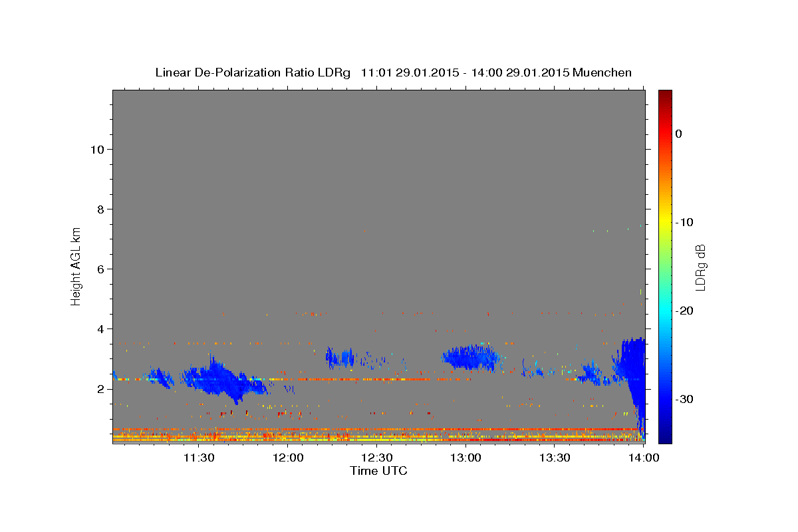This screenshot has height=532, width=798.
Task: Click the height tick label 4
Action: (100, 329)
